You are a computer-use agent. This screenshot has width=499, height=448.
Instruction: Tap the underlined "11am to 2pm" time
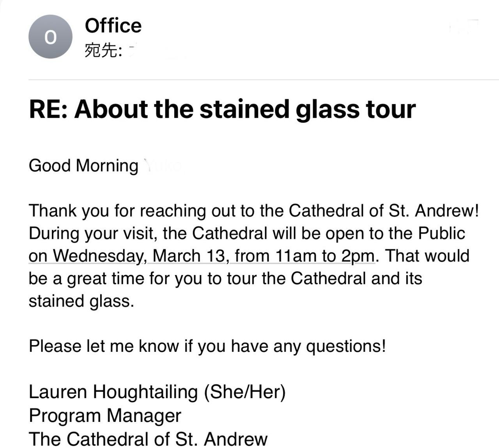point(325,256)
